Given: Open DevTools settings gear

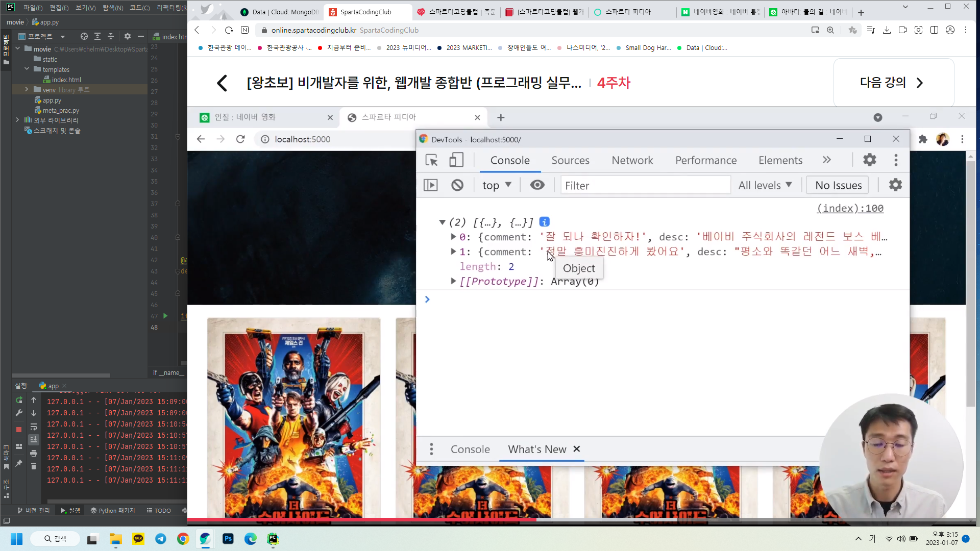Looking at the screenshot, I should click(870, 160).
